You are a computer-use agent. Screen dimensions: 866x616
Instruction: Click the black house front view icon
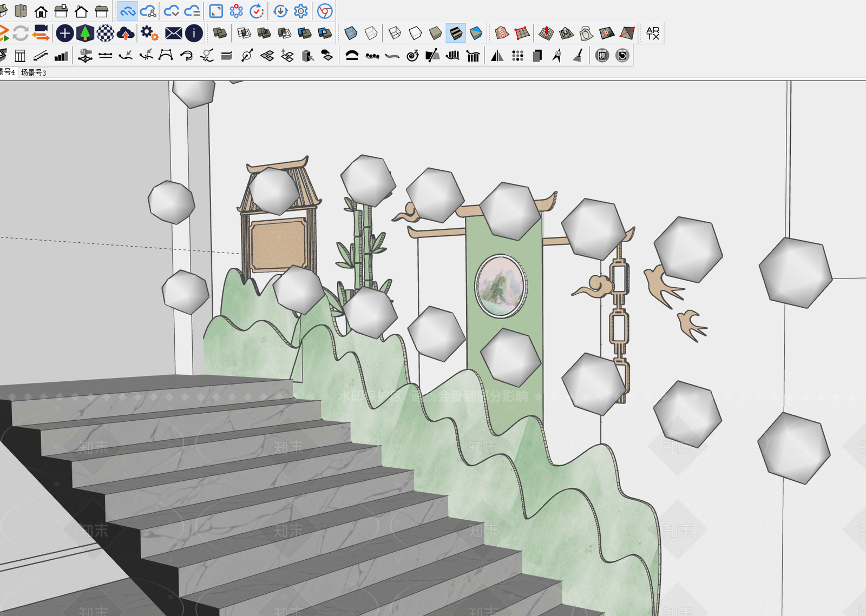pos(41,11)
